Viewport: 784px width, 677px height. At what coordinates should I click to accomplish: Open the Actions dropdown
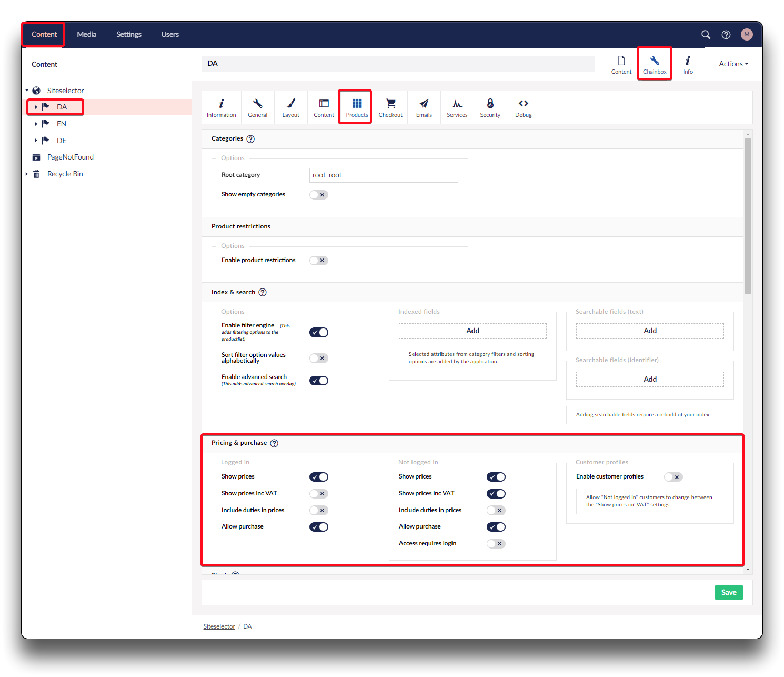click(733, 64)
